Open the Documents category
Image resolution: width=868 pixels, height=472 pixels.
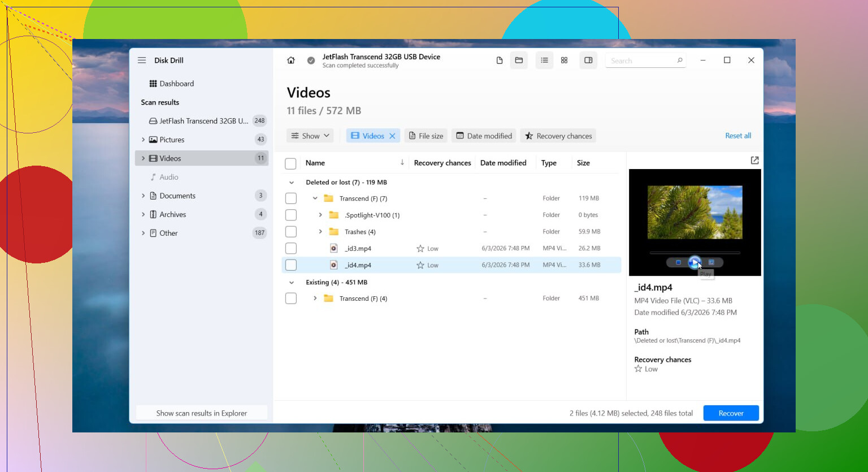pyautogui.click(x=202, y=196)
